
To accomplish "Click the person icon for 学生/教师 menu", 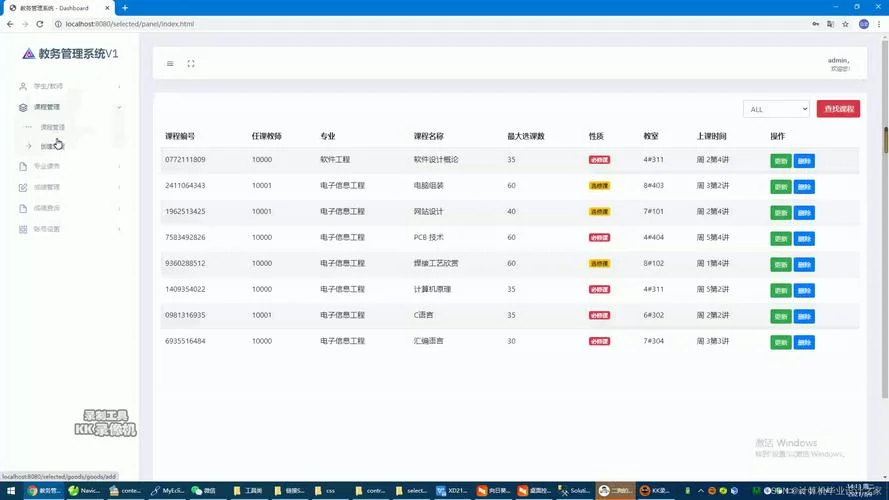I will click(x=23, y=87).
